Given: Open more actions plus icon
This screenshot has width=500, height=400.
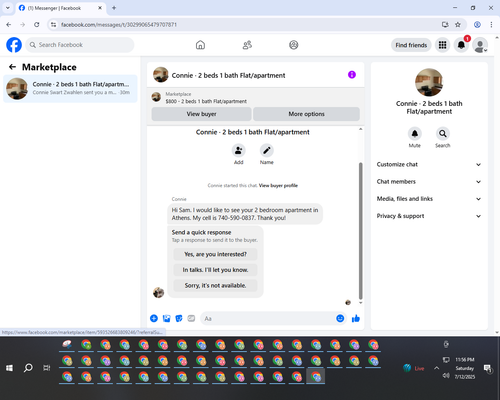Looking at the screenshot, I should click(x=154, y=318).
